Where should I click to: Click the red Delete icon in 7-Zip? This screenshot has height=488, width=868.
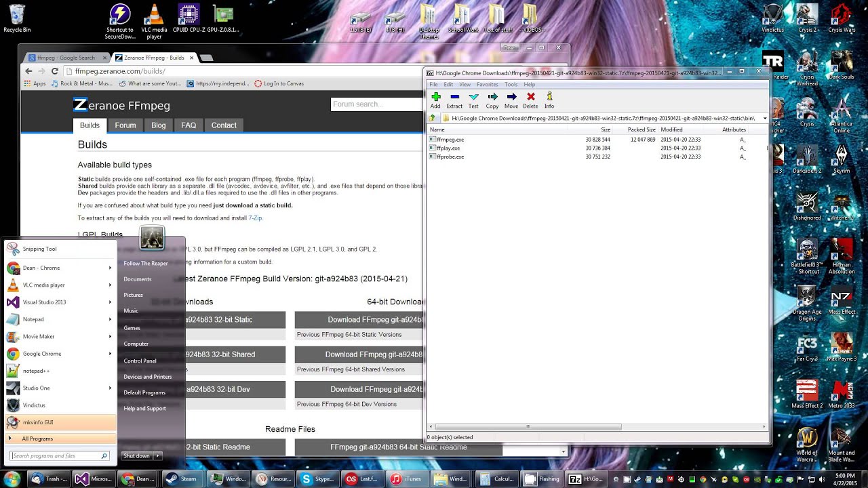click(x=530, y=100)
